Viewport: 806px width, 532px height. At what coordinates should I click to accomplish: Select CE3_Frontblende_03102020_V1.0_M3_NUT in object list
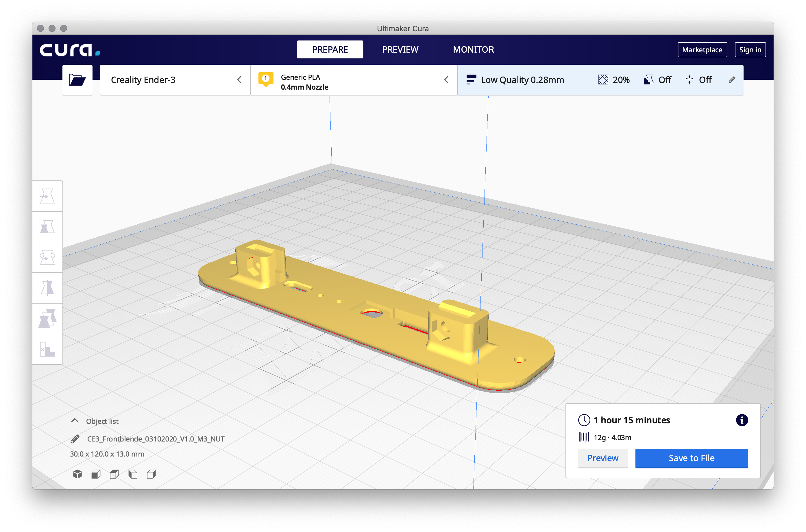pos(156,439)
